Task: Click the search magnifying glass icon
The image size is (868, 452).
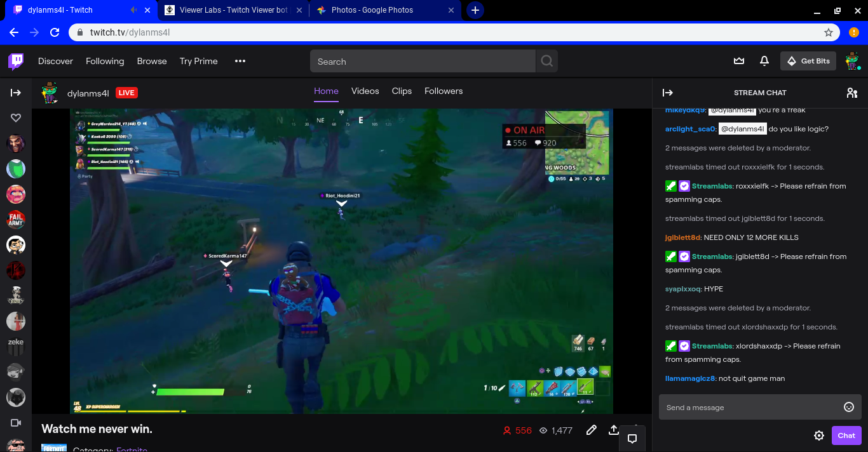Action: pyautogui.click(x=546, y=61)
